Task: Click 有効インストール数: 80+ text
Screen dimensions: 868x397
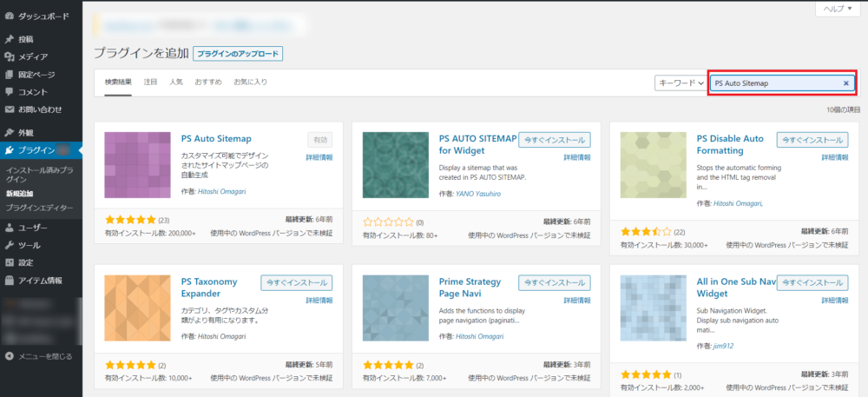Action: (400, 235)
